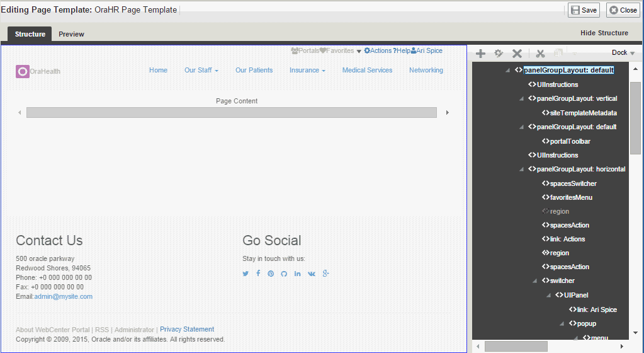Click the Facebook social icon

coord(258,273)
